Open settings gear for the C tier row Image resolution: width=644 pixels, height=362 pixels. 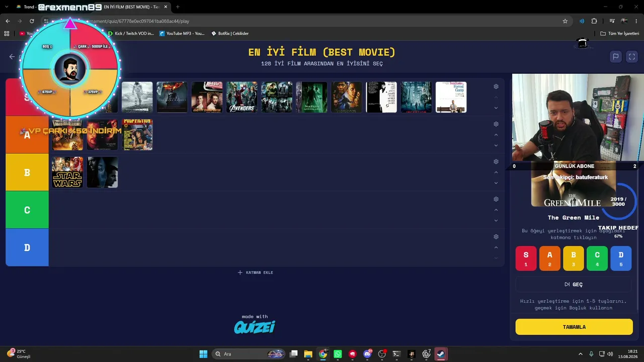tap(496, 199)
